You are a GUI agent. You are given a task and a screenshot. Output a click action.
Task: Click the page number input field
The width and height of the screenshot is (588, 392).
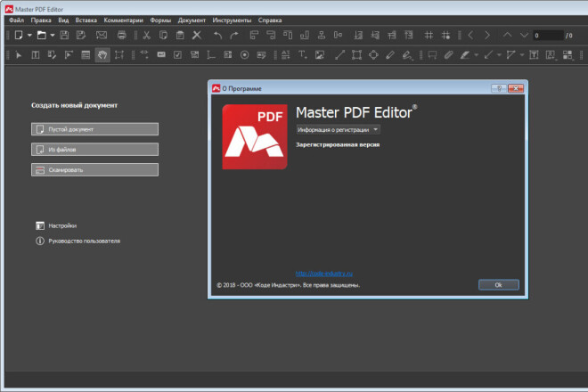[548, 36]
